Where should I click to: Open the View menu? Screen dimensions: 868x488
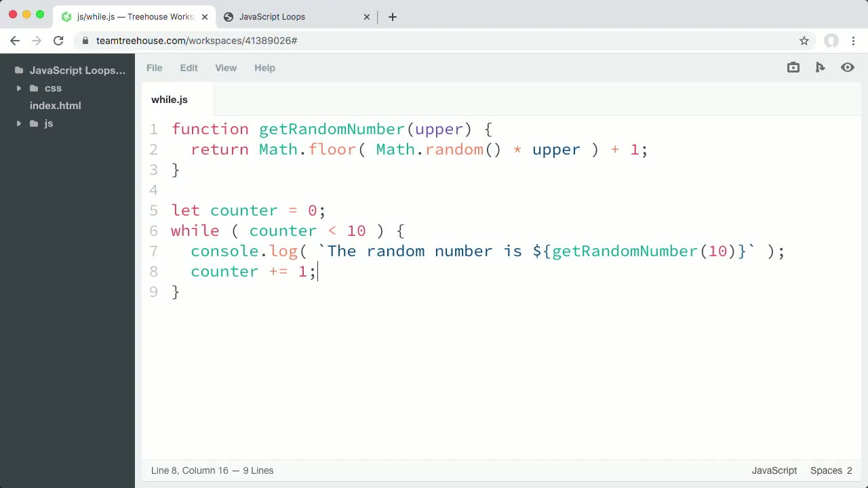226,68
